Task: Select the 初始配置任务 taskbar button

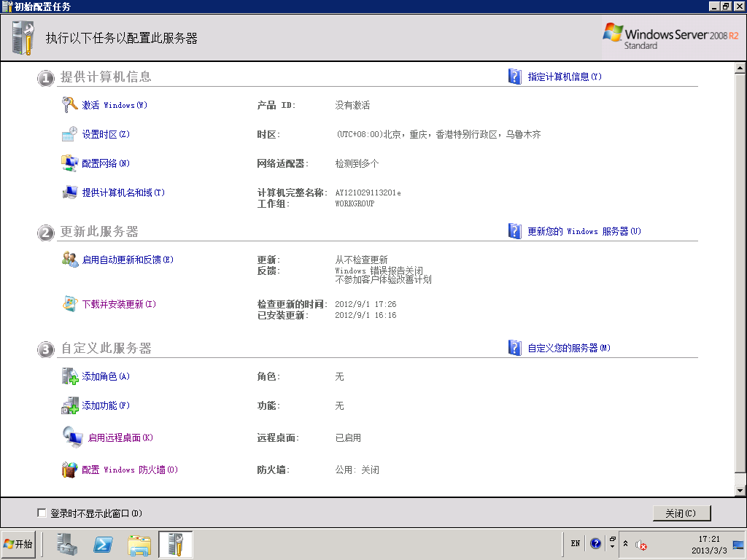Action: point(175,544)
